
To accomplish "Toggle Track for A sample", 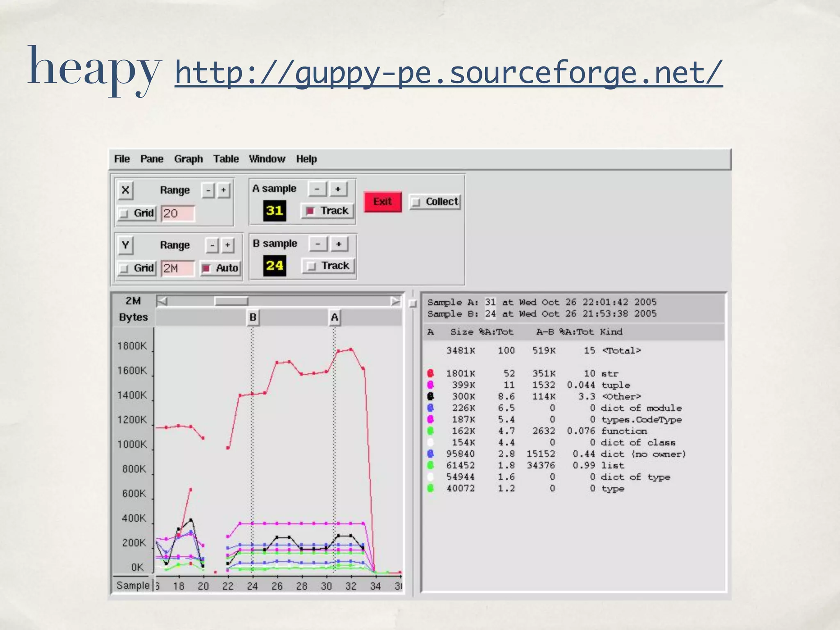I will 327,210.
